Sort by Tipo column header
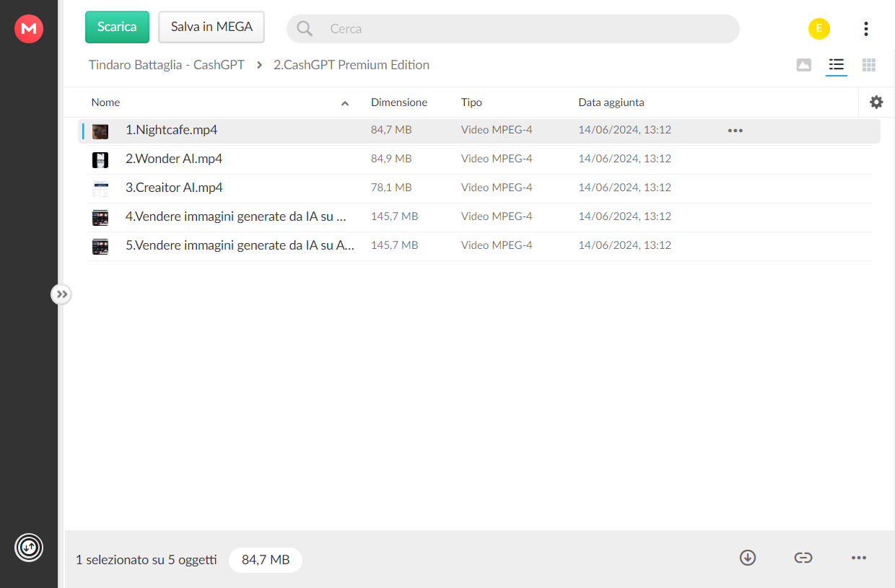 (x=471, y=102)
